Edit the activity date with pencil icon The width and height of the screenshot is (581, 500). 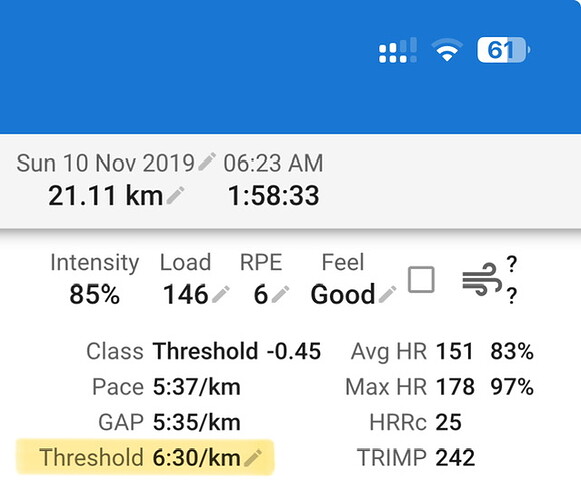[207, 162]
